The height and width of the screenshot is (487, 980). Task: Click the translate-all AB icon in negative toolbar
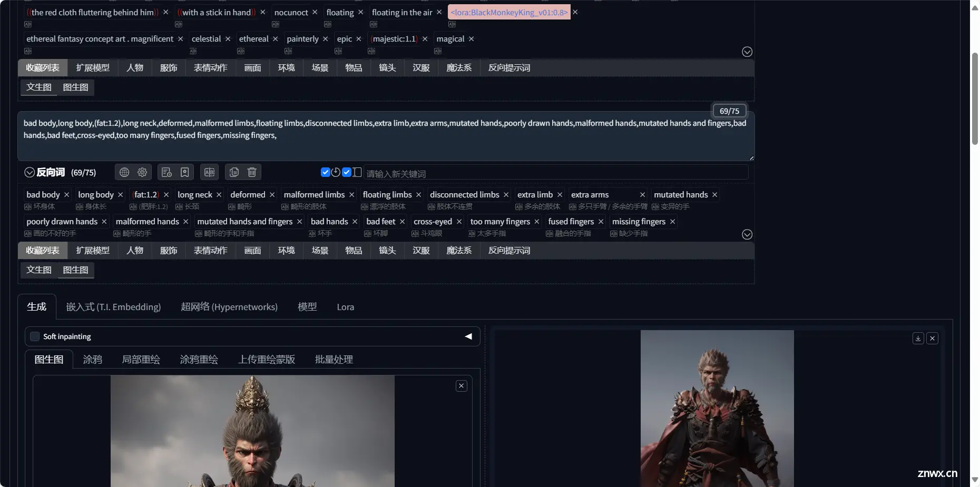[x=209, y=172]
